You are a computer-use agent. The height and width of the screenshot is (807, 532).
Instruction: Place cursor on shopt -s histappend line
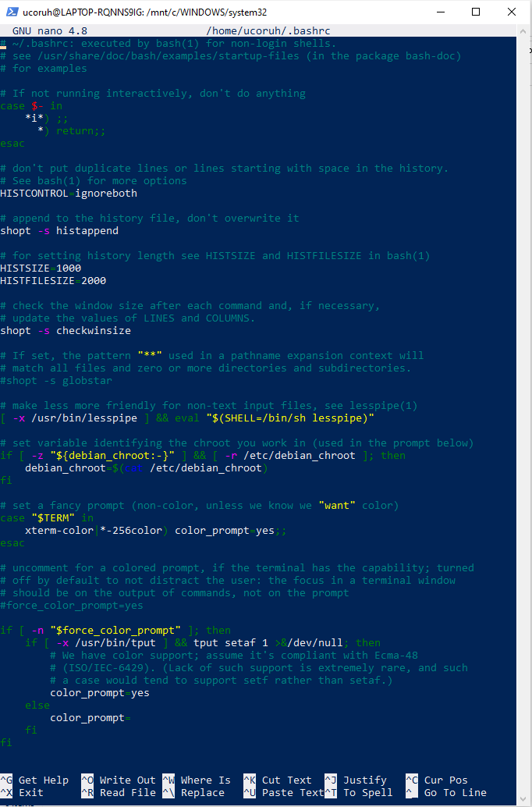[x=59, y=230]
